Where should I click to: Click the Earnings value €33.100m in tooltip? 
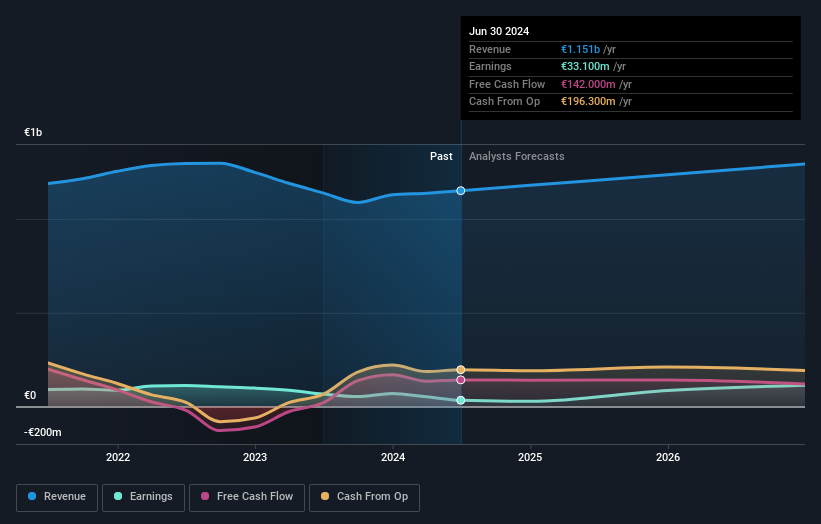point(585,66)
